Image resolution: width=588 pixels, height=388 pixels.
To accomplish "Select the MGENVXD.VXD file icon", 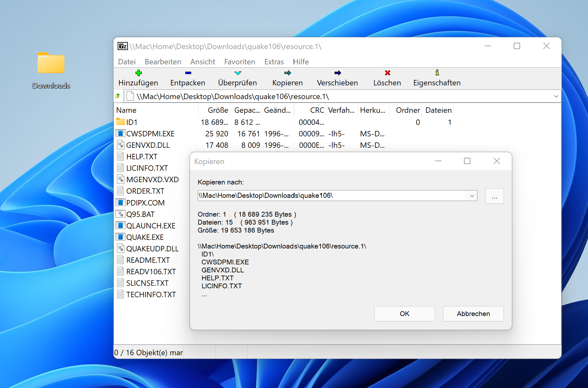I will (x=120, y=179).
